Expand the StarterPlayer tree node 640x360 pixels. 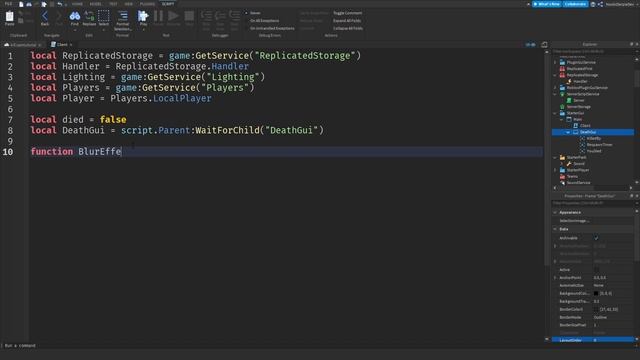pyautogui.click(x=555, y=170)
